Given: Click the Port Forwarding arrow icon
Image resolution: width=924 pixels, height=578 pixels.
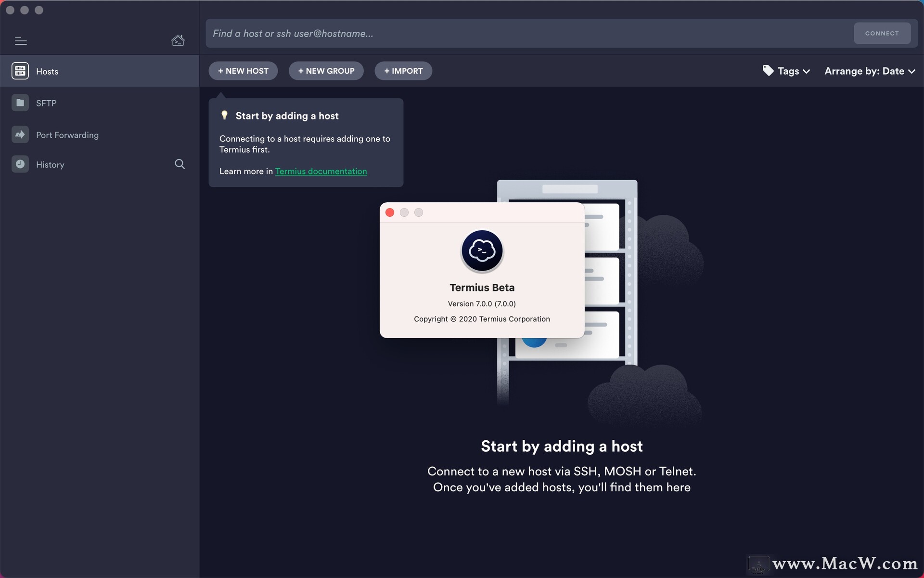Looking at the screenshot, I should coord(20,135).
